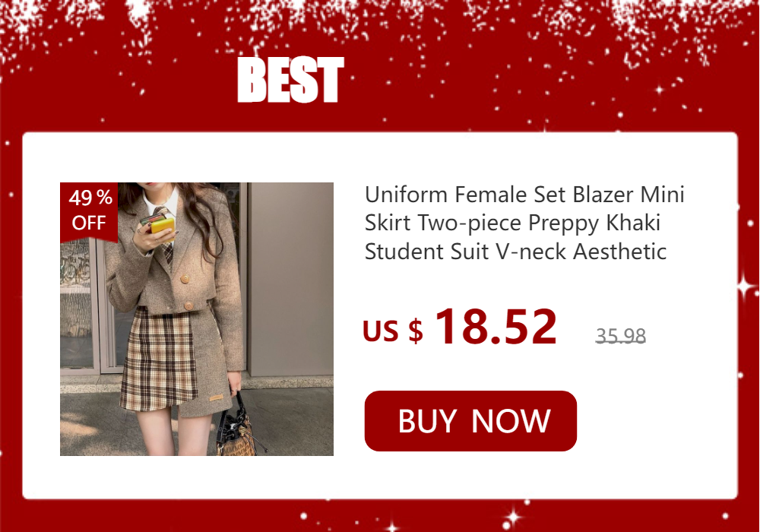Click the BEST banner heading
The width and height of the screenshot is (760, 532).
[291, 80]
